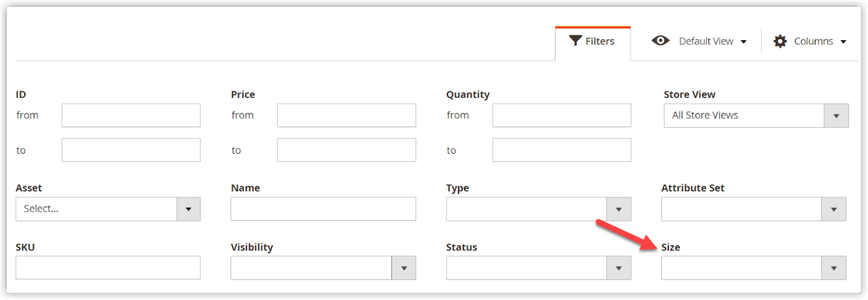Viewport: 868px width, 300px height.
Task: Click the ID to input field
Action: (x=131, y=150)
